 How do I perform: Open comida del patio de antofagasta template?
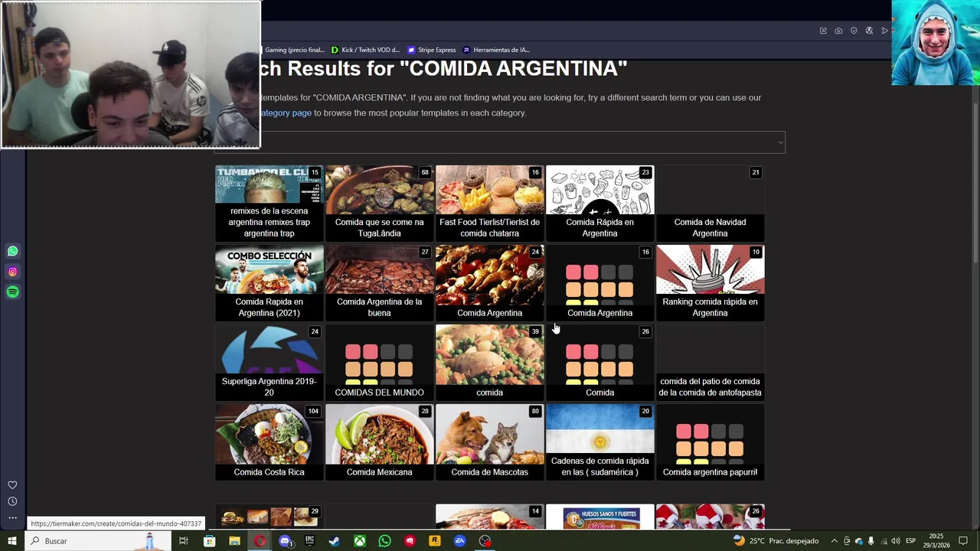[710, 363]
